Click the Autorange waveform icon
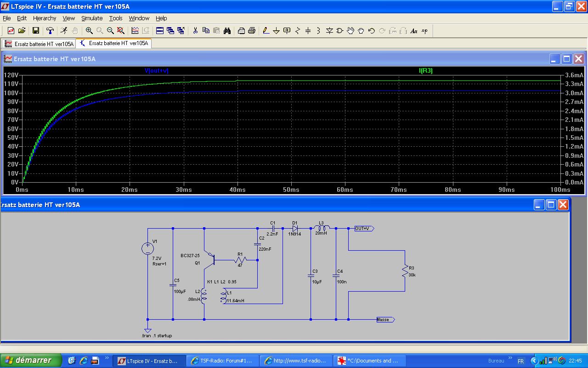Image resolution: width=588 pixels, height=368 pixels. tap(135, 31)
